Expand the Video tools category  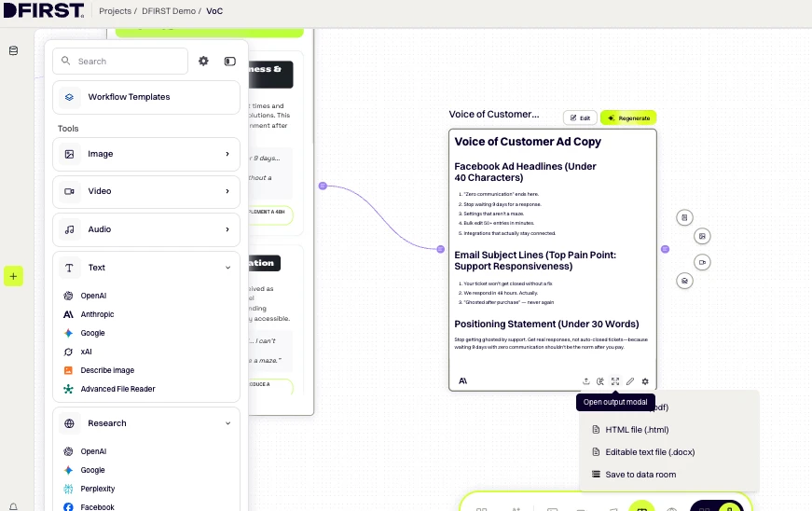[146, 191]
